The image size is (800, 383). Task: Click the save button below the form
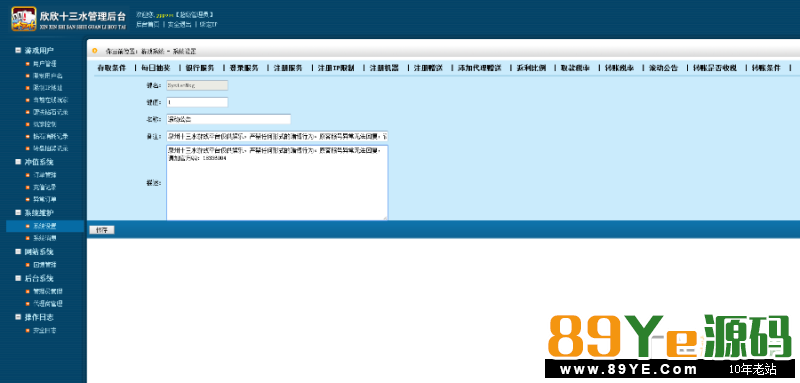pos(102,230)
